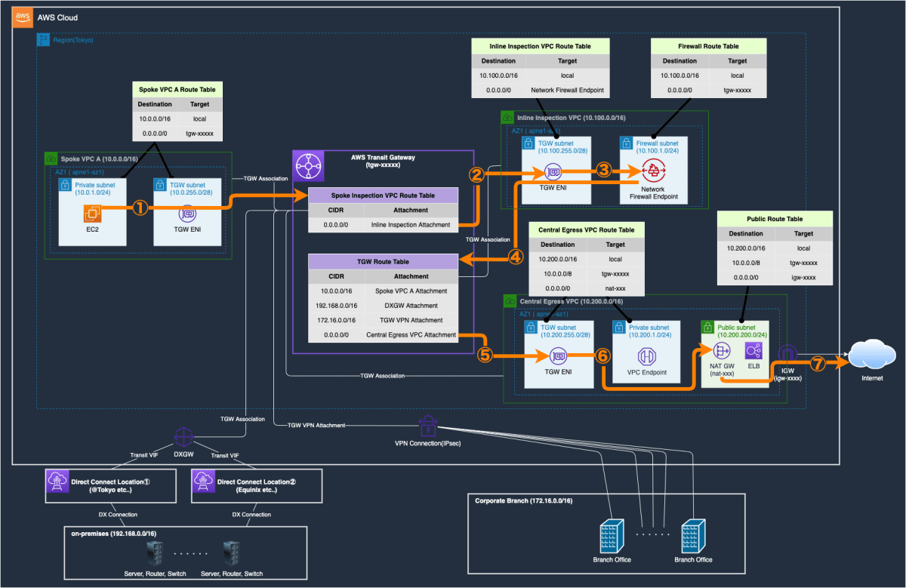Click the Central Egress VPC cloud icon

(510, 300)
